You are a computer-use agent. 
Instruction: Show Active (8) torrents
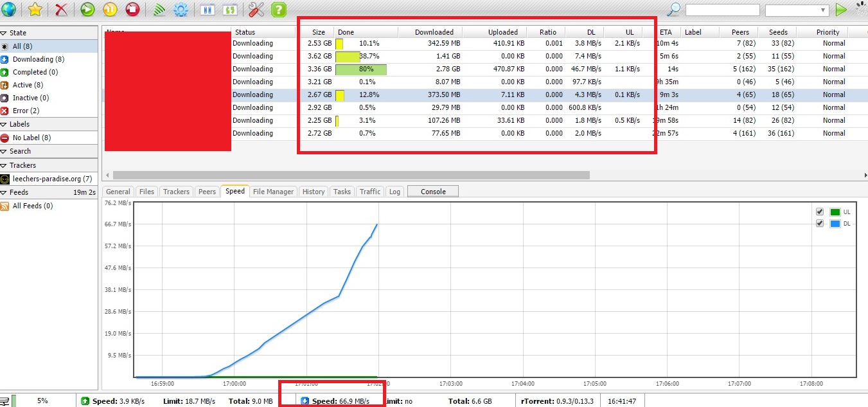tap(49, 85)
